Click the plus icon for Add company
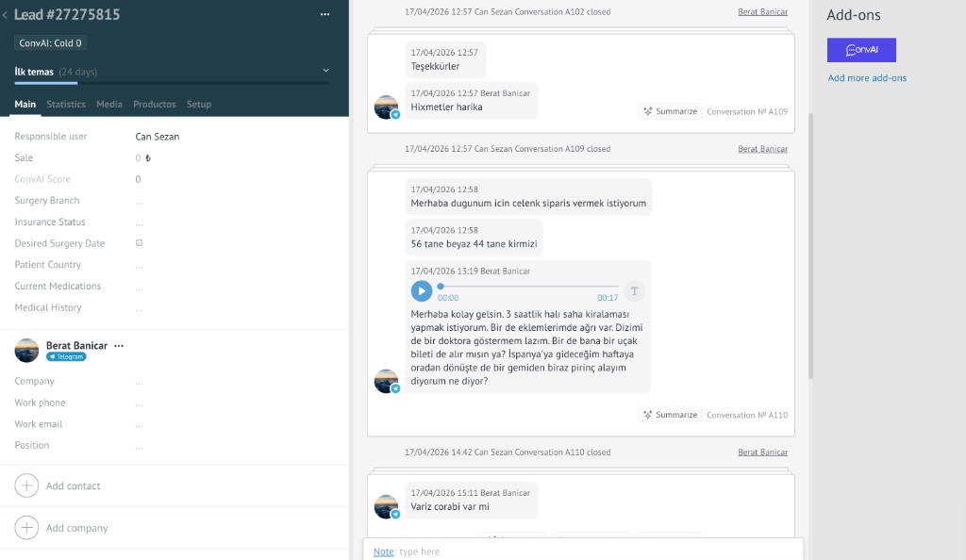This screenshot has width=966, height=560. (26, 528)
